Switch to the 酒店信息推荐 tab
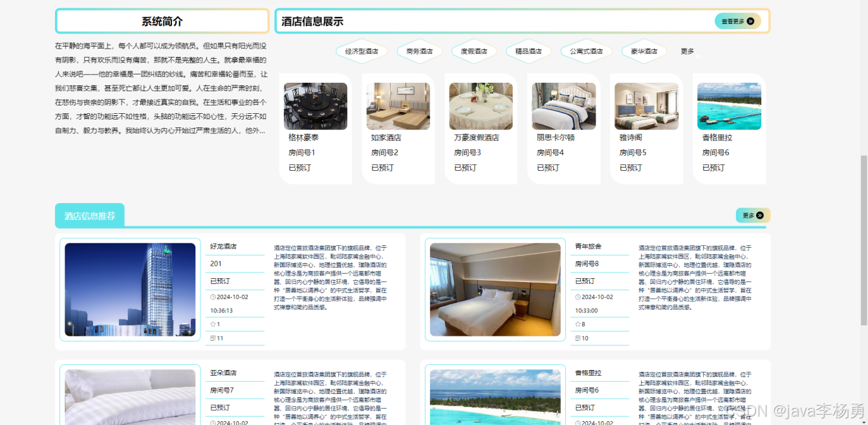This screenshot has height=425, width=868. [x=89, y=214]
